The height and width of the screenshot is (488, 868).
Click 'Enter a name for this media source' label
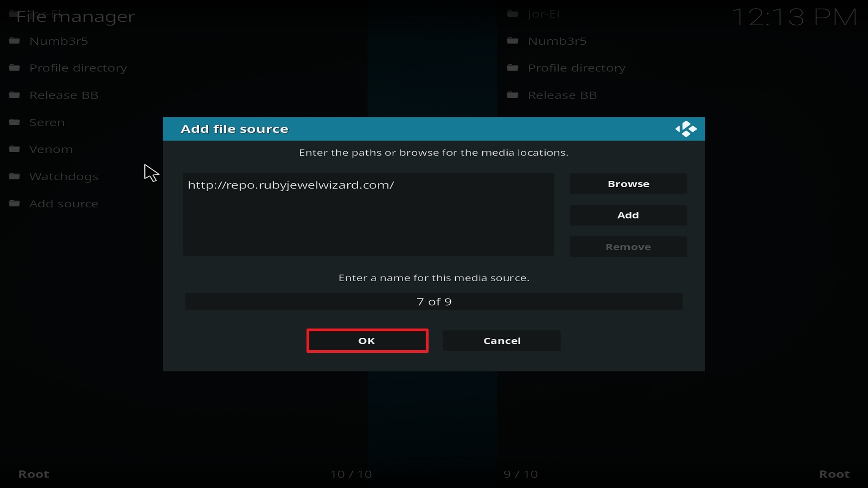tap(434, 278)
